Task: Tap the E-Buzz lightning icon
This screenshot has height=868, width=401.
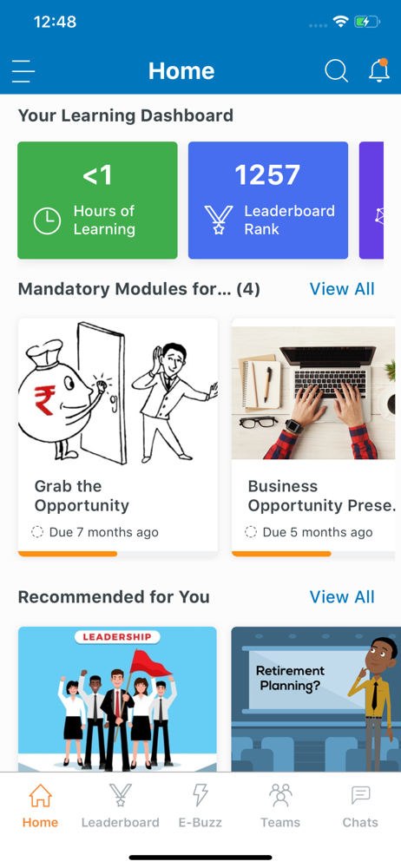Action: pyautogui.click(x=200, y=795)
